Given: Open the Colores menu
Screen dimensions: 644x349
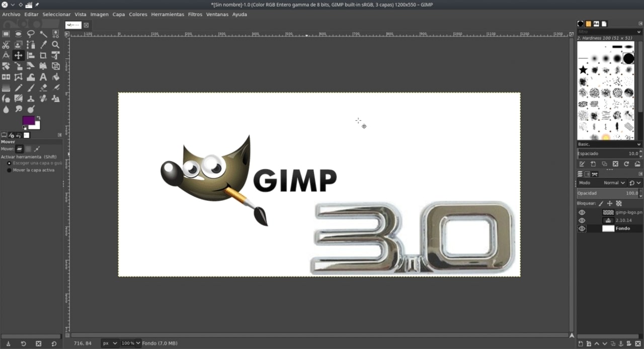Looking at the screenshot, I should click(x=138, y=14).
